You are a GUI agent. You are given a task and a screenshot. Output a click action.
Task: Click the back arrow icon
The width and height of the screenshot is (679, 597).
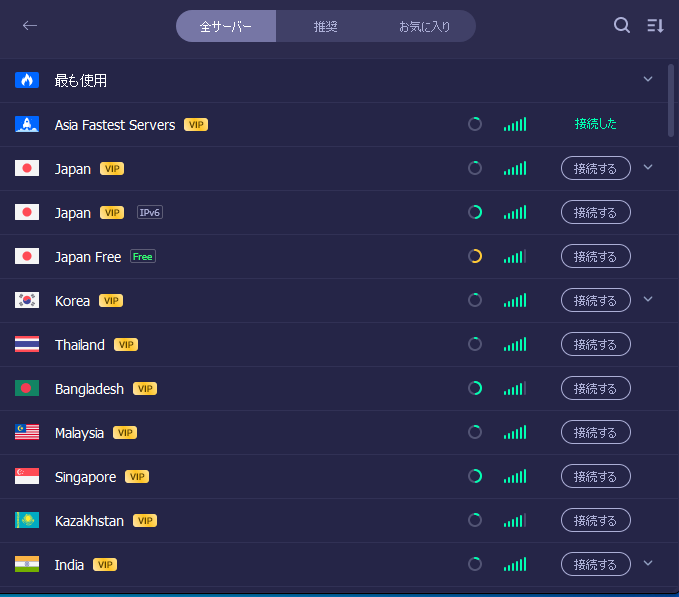pyautogui.click(x=30, y=26)
